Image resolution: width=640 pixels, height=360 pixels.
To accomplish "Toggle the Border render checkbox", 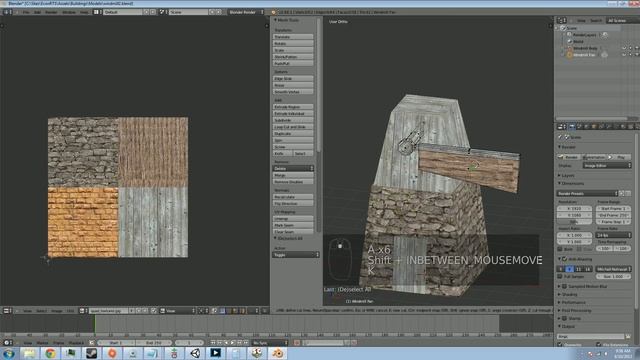I will 560,249.
